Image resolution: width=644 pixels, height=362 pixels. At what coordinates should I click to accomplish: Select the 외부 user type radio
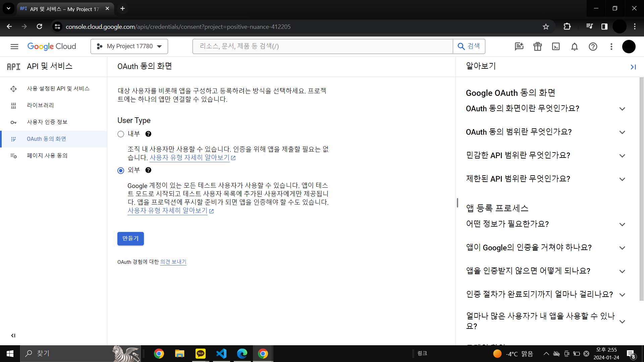tap(121, 171)
